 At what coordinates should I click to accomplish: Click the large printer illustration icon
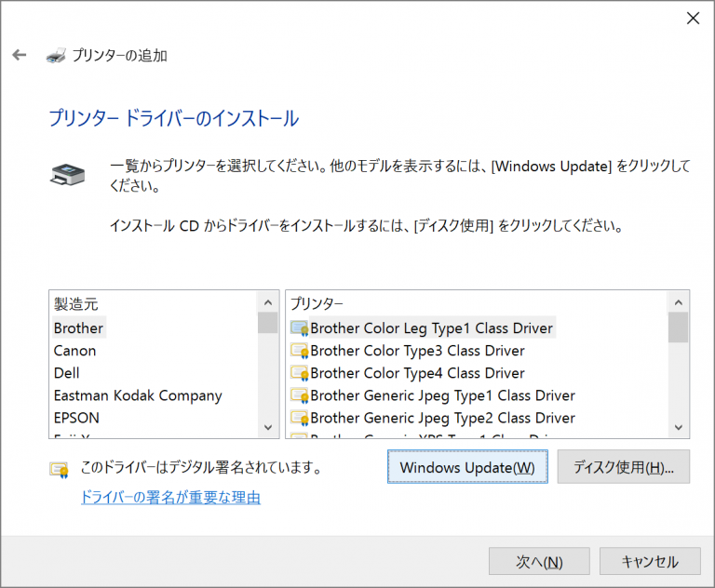click(x=67, y=175)
